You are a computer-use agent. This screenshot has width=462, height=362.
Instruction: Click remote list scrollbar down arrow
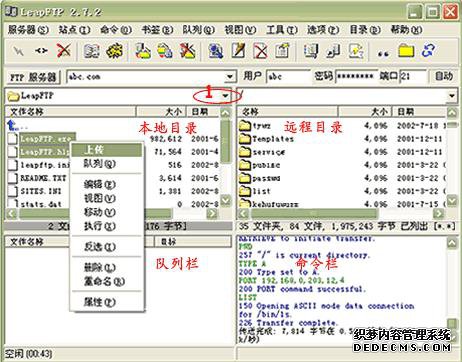click(452, 200)
